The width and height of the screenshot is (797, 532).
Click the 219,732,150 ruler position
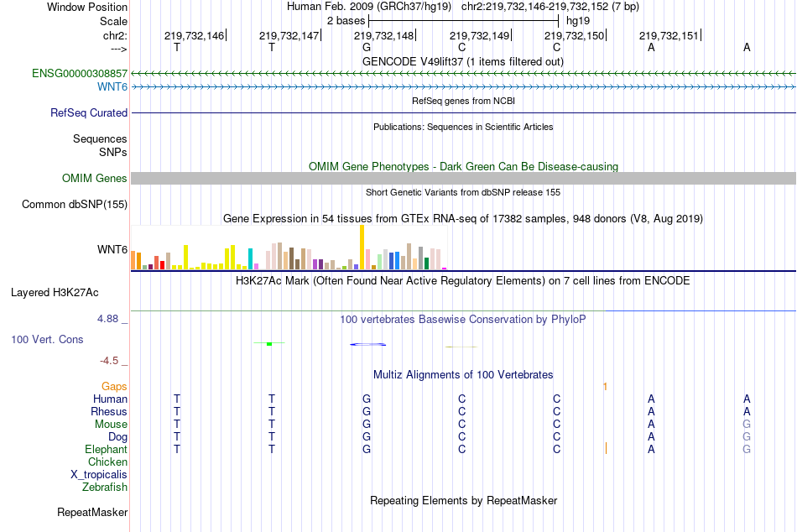pyautogui.click(x=575, y=35)
